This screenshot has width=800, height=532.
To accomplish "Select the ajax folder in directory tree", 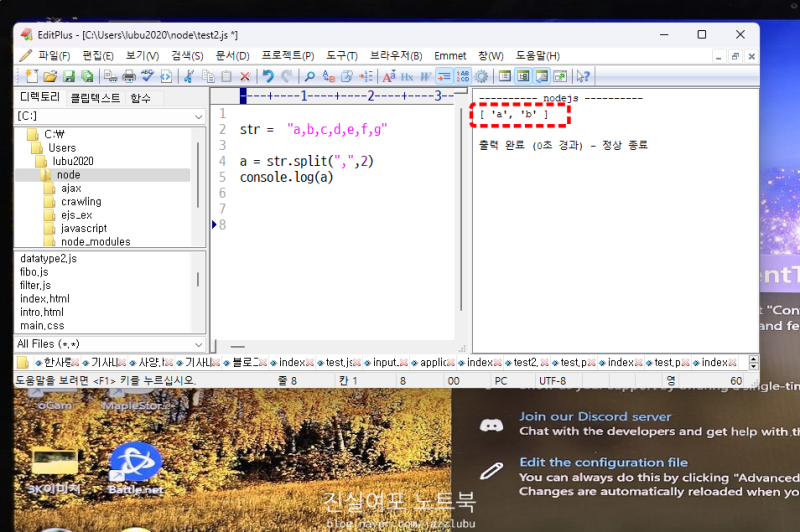I will click(x=71, y=189).
